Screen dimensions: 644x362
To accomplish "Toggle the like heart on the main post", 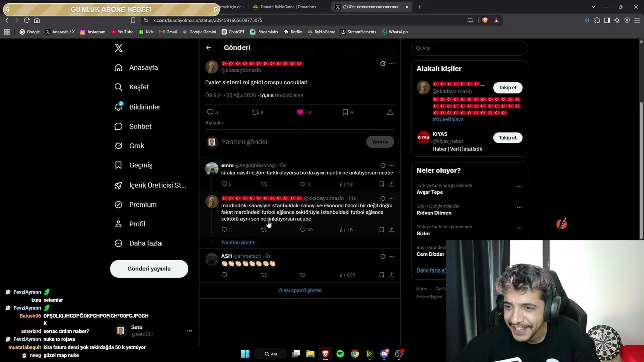I will [x=300, y=112].
